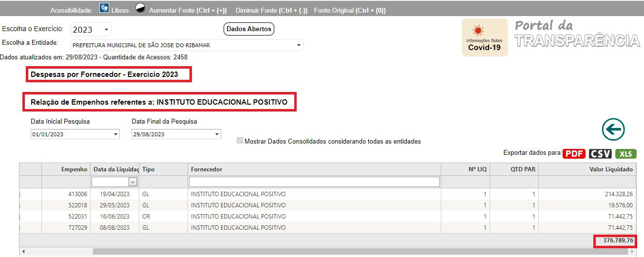Click the Portal da Transparência logo
Viewport: 644px width, 257px height.
click(x=577, y=34)
